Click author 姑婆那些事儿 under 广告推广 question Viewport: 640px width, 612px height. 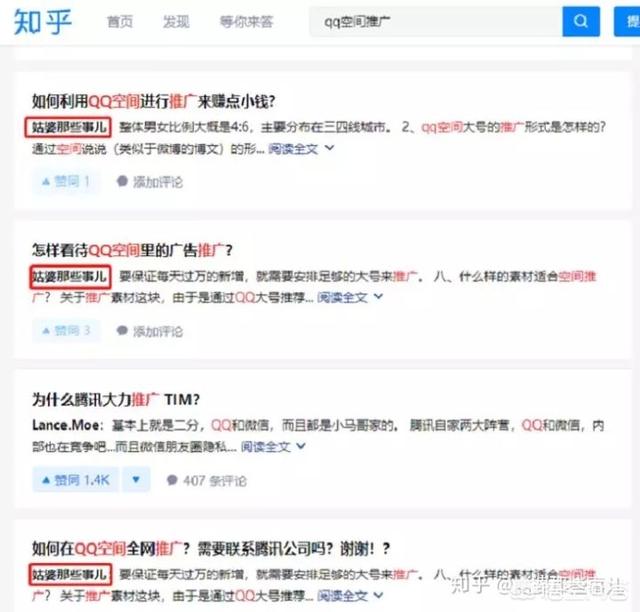click(68, 277)
